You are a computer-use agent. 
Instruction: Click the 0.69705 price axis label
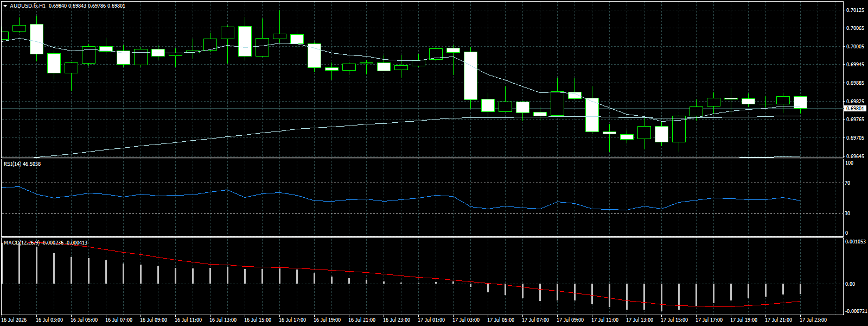(x=855, y=138)
